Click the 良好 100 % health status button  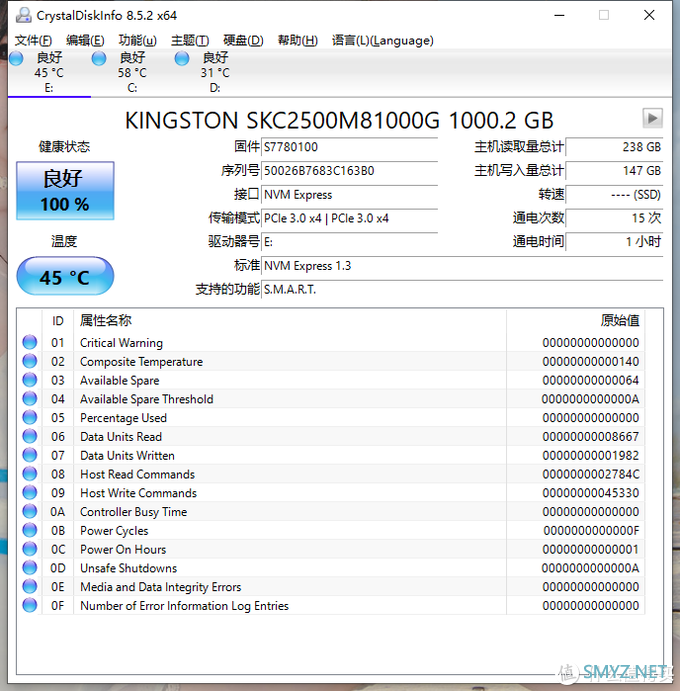click(65, 190)
